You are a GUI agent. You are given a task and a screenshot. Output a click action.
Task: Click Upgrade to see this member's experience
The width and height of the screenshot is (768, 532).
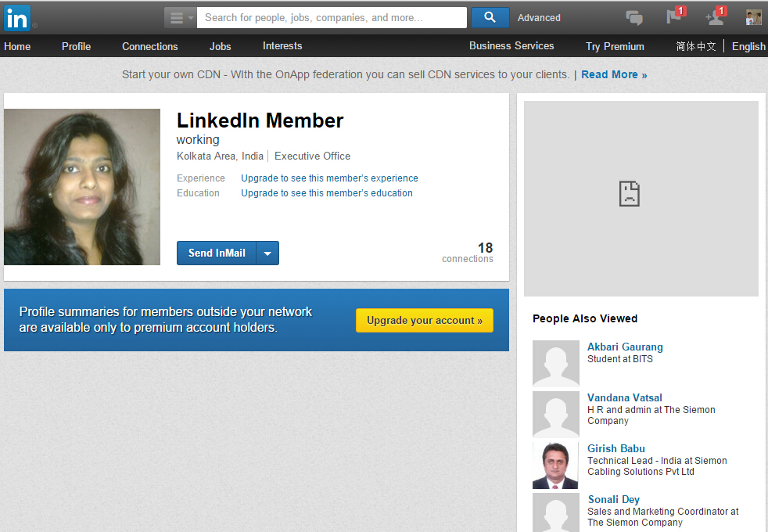(x=328, y=178)
